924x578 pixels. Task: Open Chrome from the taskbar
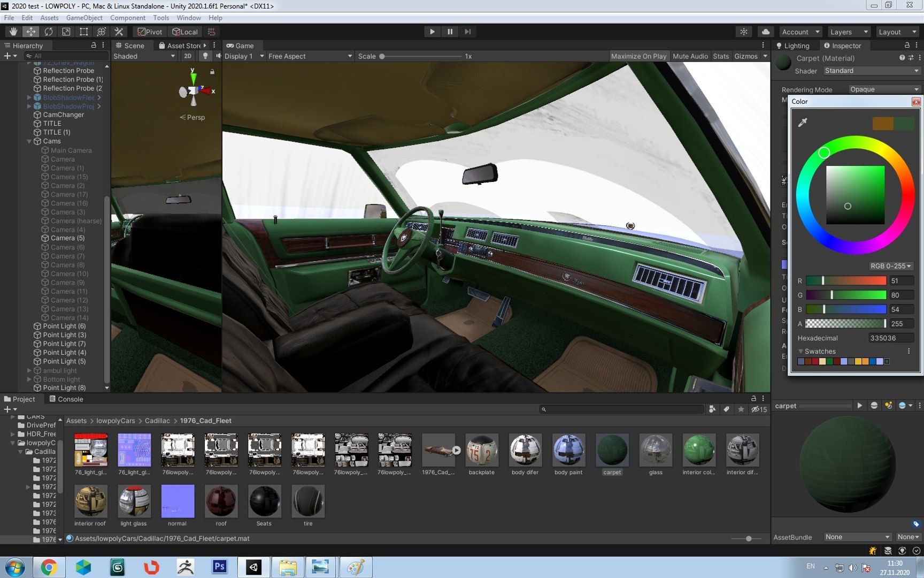point(49,567)
